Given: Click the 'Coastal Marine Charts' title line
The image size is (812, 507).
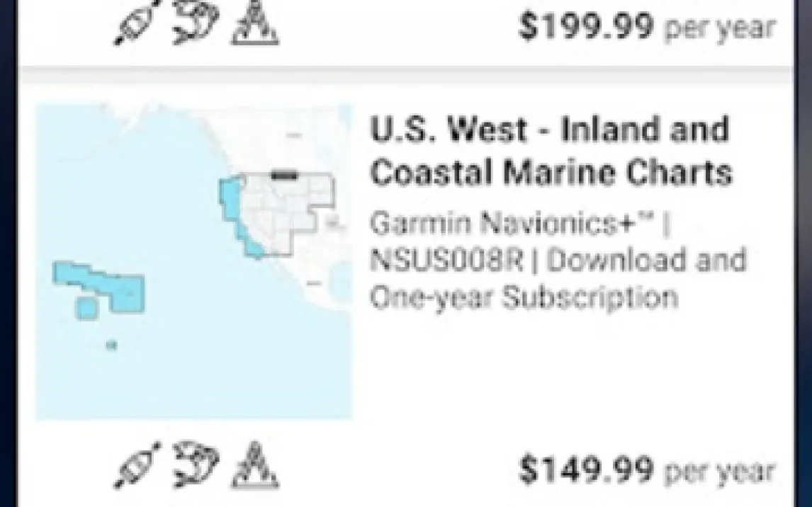Looking at the screenshot, I should (551, 173).
